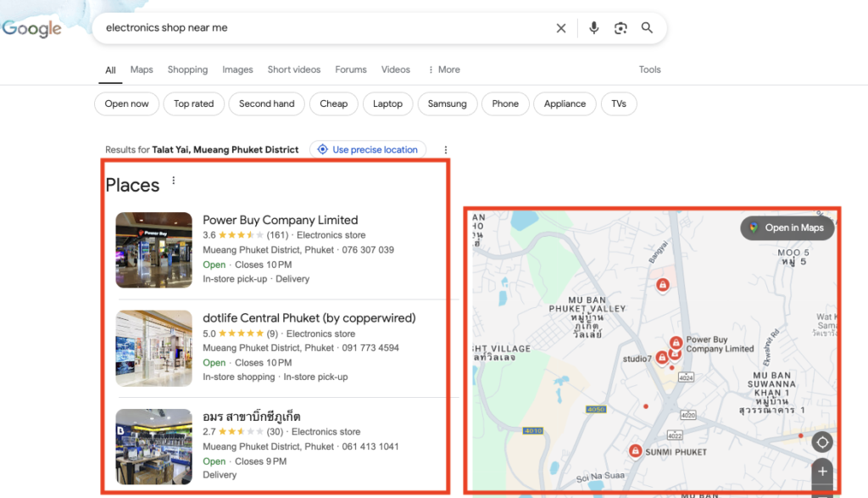Screen dimensions: 868x498
Task: Click MU BAN PHUKET VALLEY map label
Action: pos(587,316)
